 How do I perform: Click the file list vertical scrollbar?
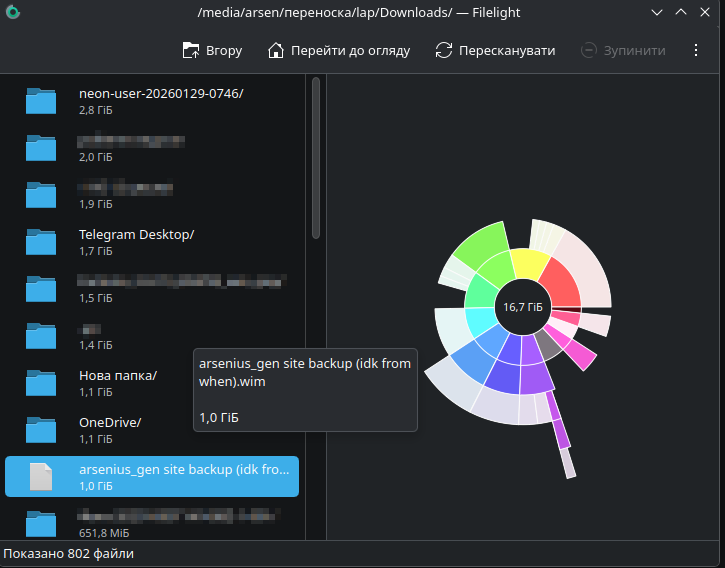tap(316, 160)
